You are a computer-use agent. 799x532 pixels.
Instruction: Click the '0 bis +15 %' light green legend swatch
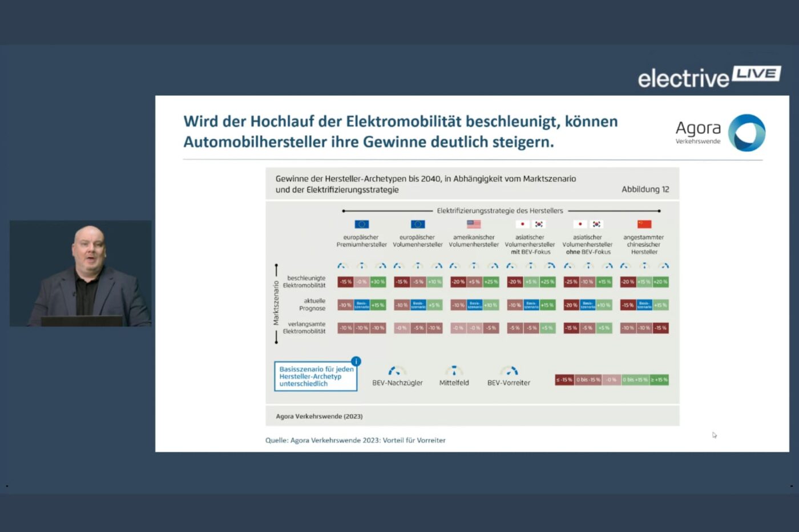coord(635,380)
